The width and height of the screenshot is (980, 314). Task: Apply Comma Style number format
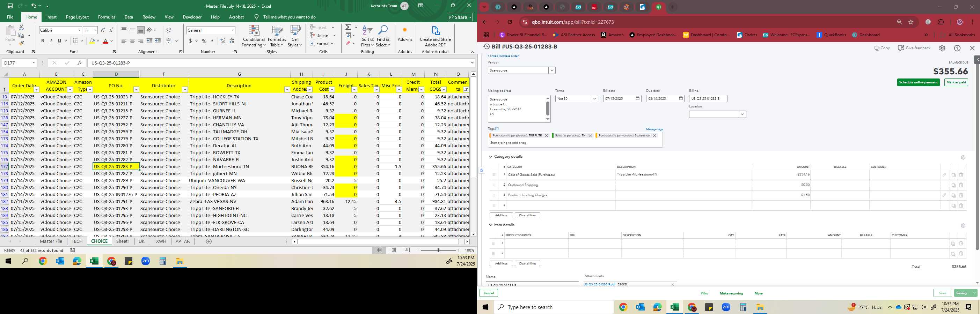[x=212, y=41]
